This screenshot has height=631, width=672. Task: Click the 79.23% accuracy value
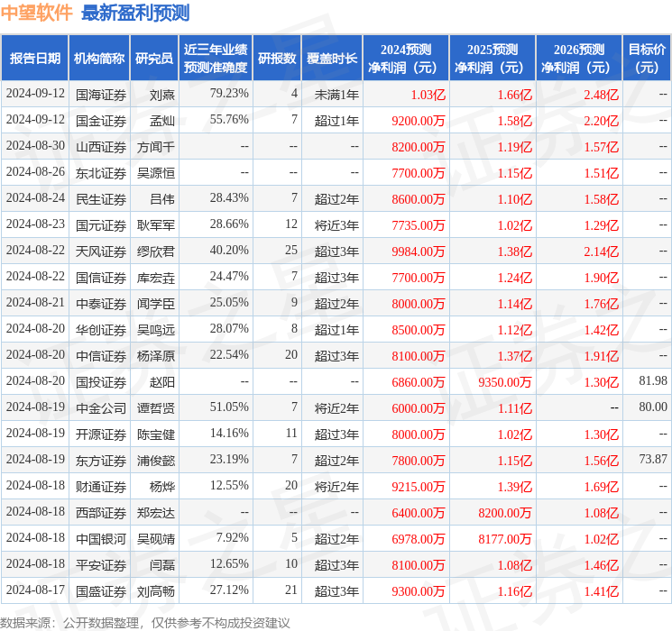coord(229,93)
